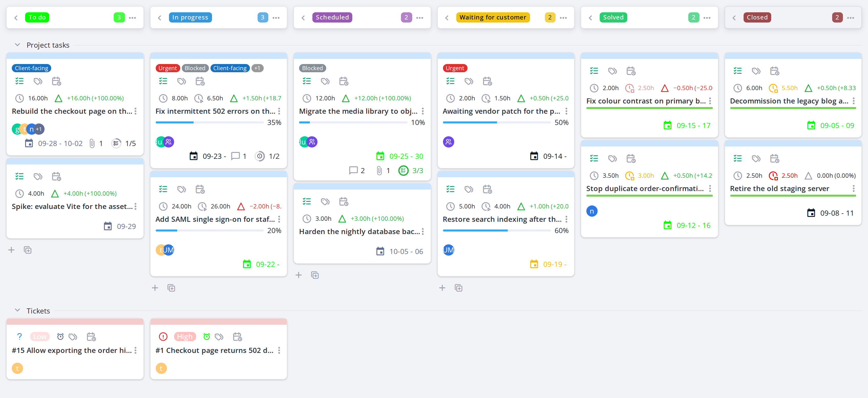Collapse the In progress column arrow
The width and height of the screenshot is (868, 398).
tap(160, 18)
